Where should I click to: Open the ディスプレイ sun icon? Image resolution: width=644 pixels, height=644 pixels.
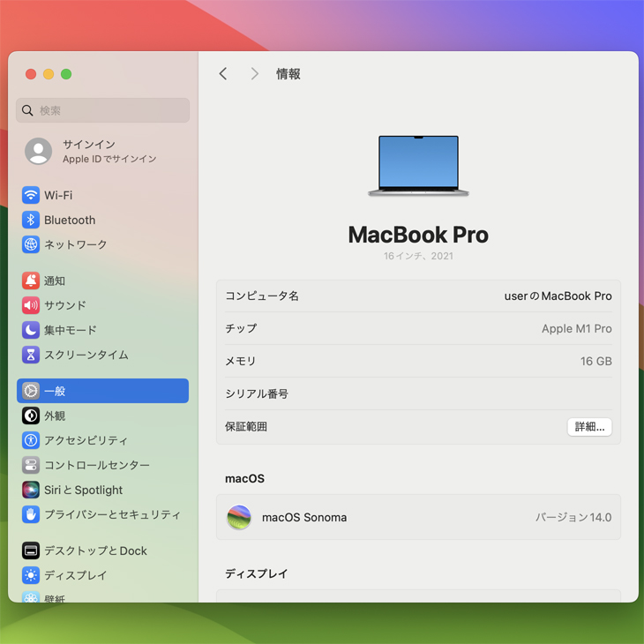click(31, 575)
